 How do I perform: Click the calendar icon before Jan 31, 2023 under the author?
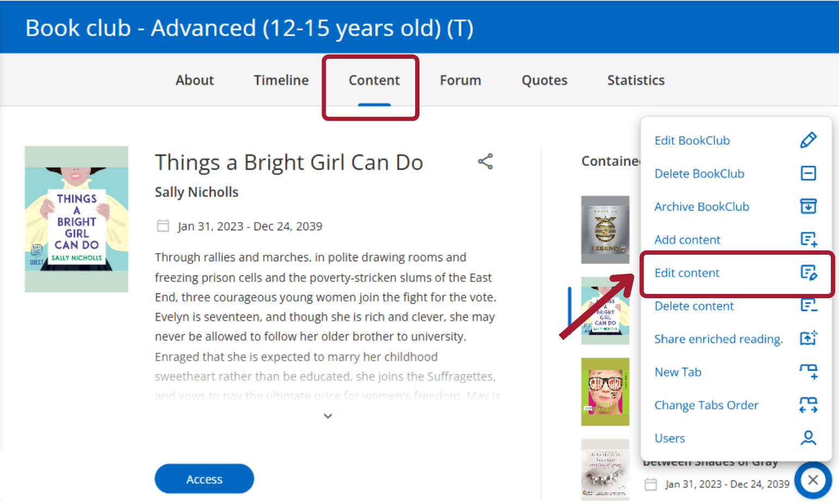[x=163, y=226]
